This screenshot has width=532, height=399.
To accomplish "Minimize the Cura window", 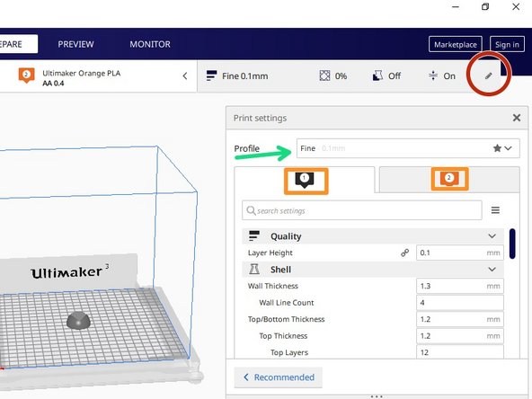I will click(x=456, y=7).
